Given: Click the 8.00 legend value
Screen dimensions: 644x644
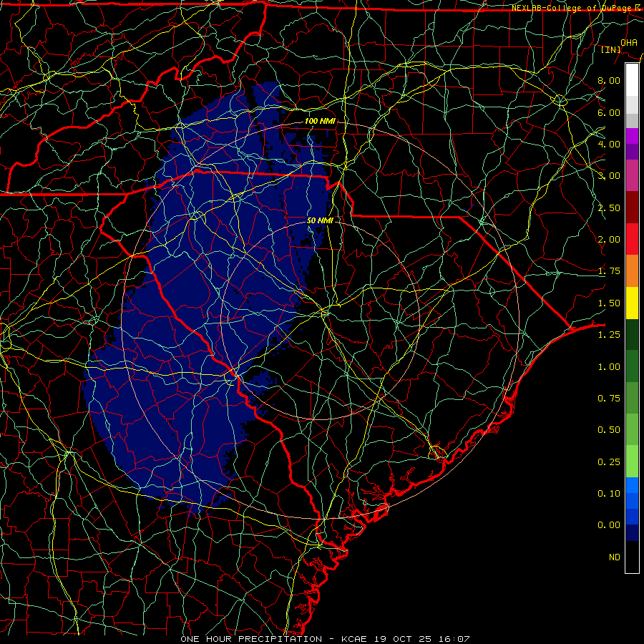Looking at the screenshot, I should click(609, 80).
